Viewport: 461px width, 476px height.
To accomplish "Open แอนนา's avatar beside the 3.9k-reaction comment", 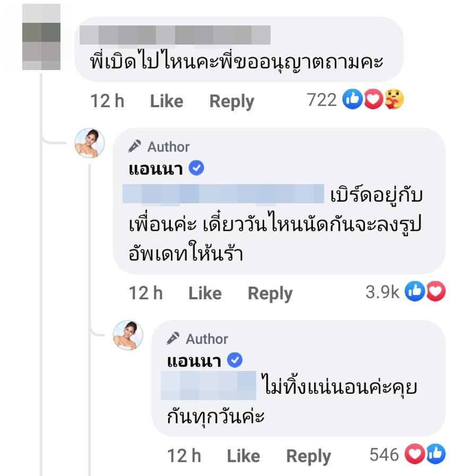I will pos(90,143).
